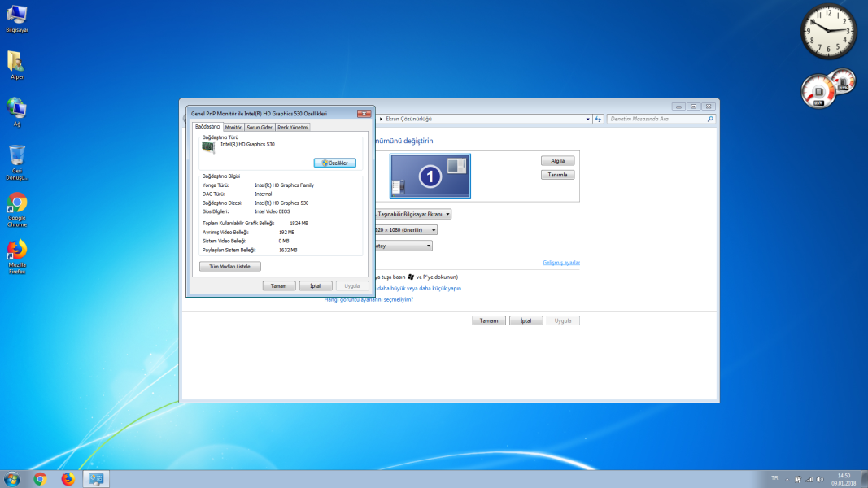The height and width of the screenshot is (488, 868).
Task: Open Chrome from the taskbar
Action: 40,478
